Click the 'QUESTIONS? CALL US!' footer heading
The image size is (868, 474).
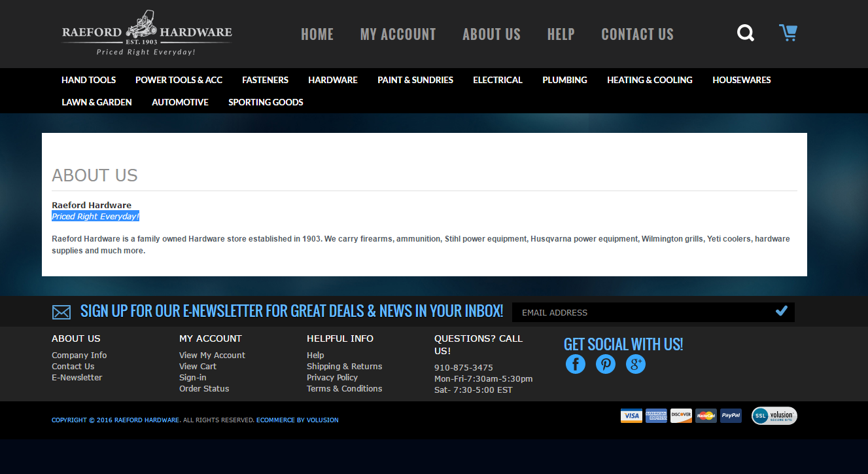click(x=479, y=344)
